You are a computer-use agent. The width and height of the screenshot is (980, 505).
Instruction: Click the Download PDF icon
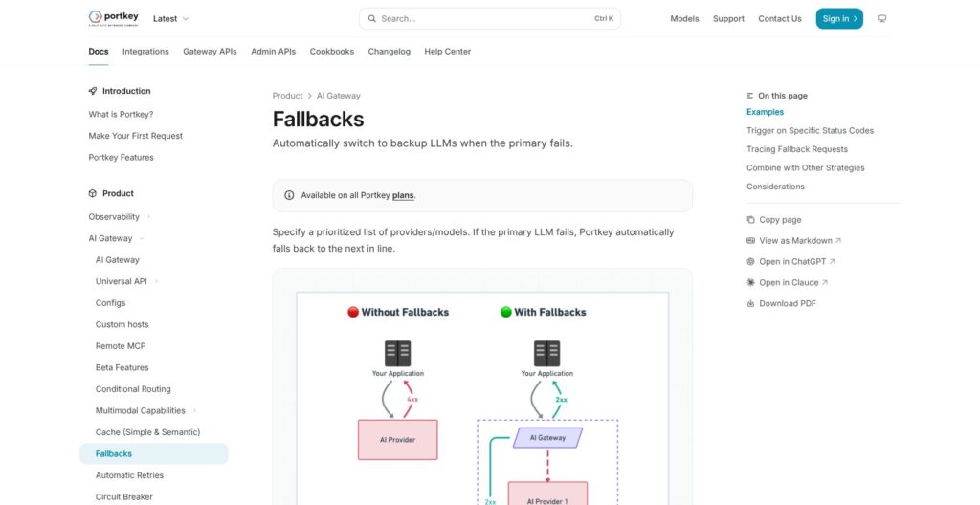tap(750, 304)
